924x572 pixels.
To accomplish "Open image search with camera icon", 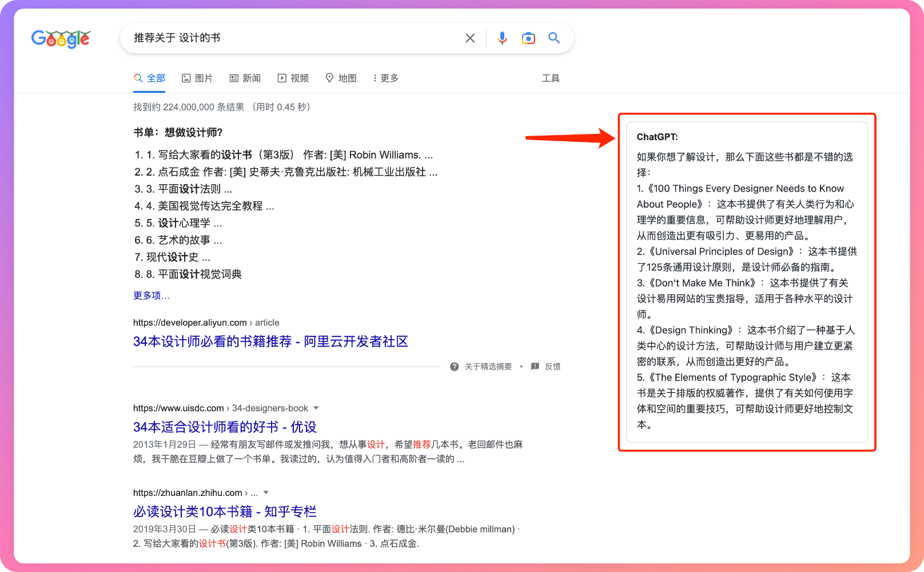I will pos(528,38).
